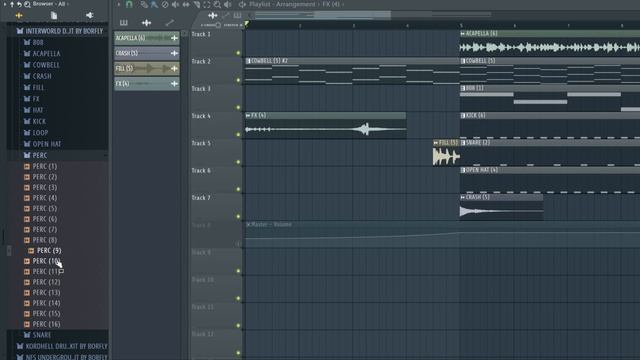640x360 pixels.
Task: Select FX (4) in picker panel
Action: click(x=147, y=84)
